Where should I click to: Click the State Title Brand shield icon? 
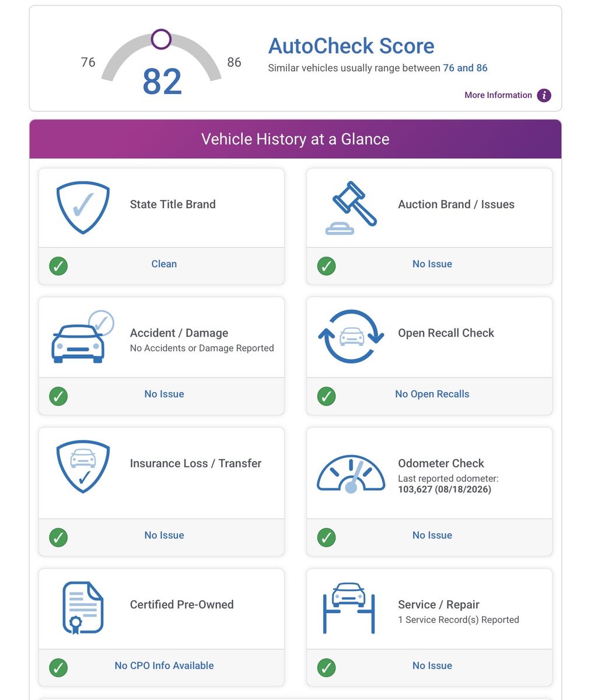83,207
